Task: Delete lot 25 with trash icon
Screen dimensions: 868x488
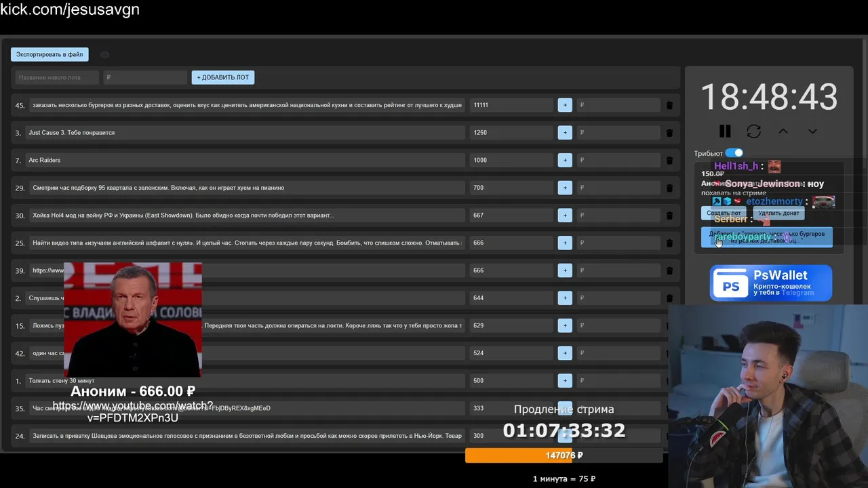Action: pyautogui.click(x=669, y=243)
